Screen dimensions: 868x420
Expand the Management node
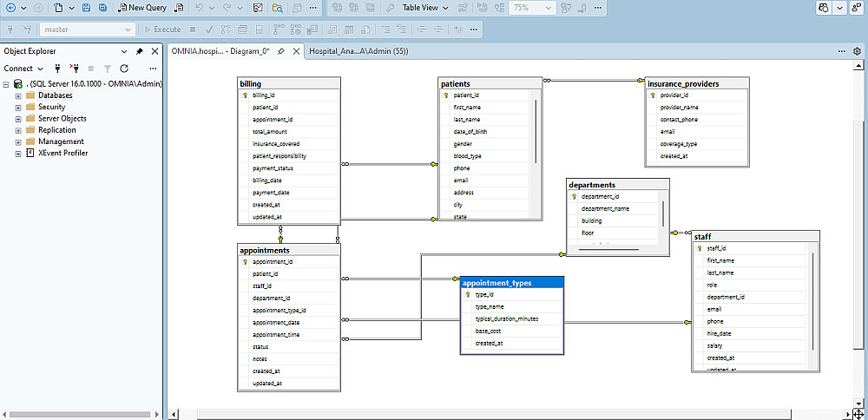pos(18,141)
